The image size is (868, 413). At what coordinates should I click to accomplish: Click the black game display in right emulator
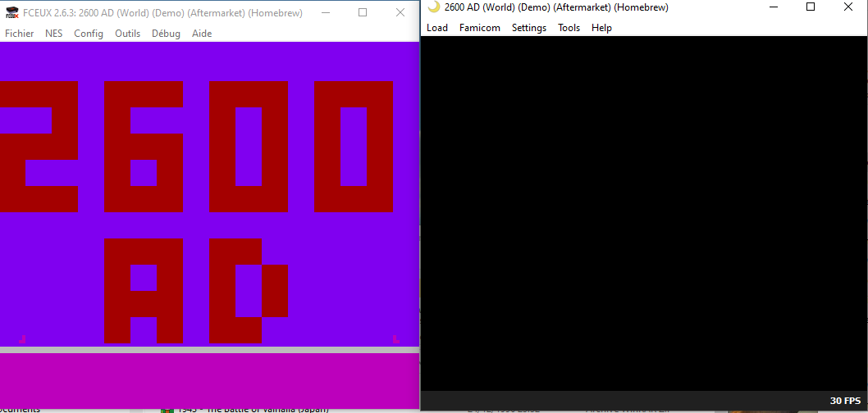[x=644, y=213]
